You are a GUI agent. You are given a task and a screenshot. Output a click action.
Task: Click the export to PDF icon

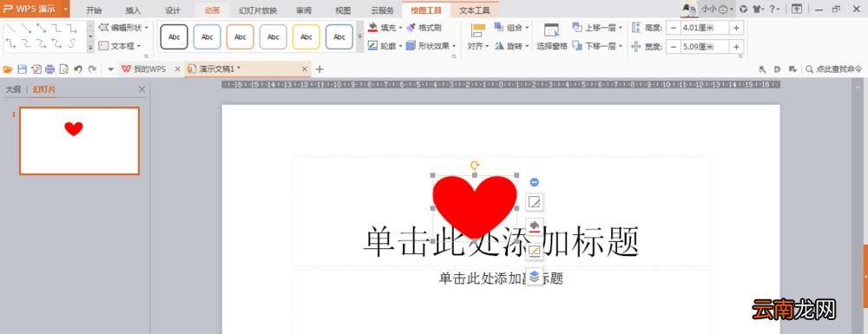coord(36,69)
